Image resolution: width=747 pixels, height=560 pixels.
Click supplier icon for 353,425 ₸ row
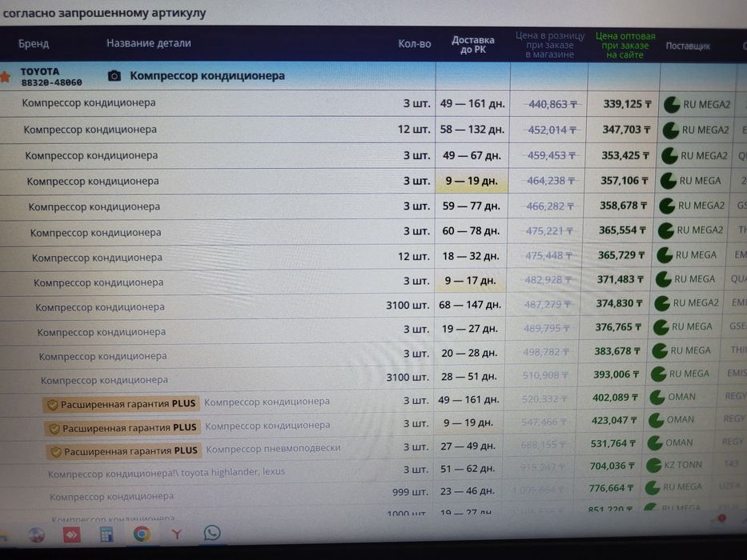click(x=669, y=156)
